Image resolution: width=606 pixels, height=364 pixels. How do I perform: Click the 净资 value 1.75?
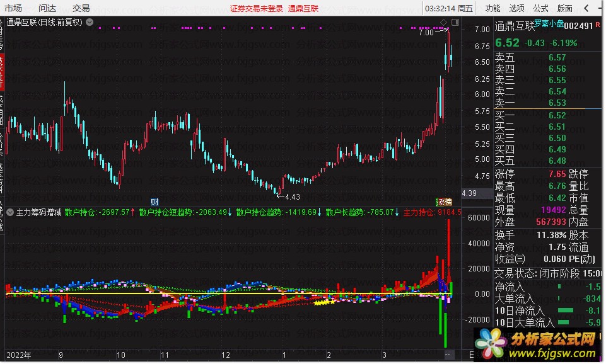tap(557, 247)
